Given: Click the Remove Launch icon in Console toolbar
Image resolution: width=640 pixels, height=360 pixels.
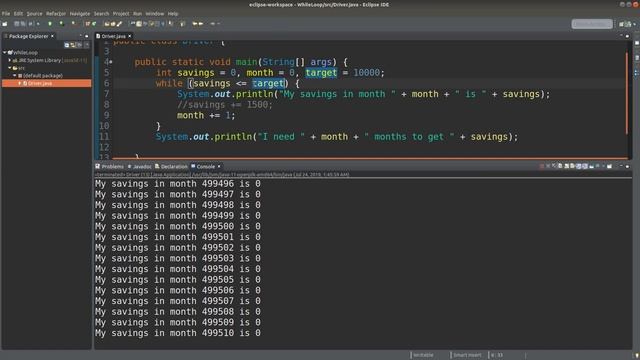Looking at the screenshot, I should point(548,166).
